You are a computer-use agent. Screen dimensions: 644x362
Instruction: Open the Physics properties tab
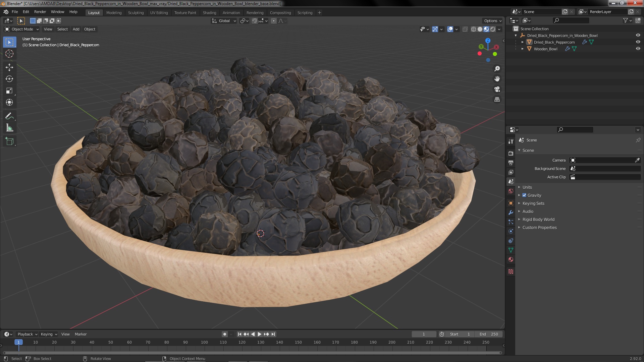[x=511, y=231]
